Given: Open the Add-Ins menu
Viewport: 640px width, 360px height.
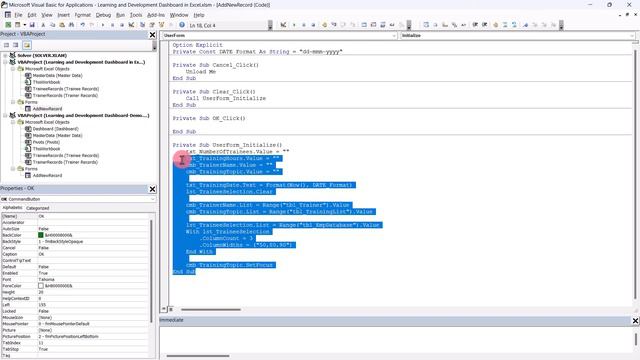Looking at the screenshot, I should (x=156, y=15).
